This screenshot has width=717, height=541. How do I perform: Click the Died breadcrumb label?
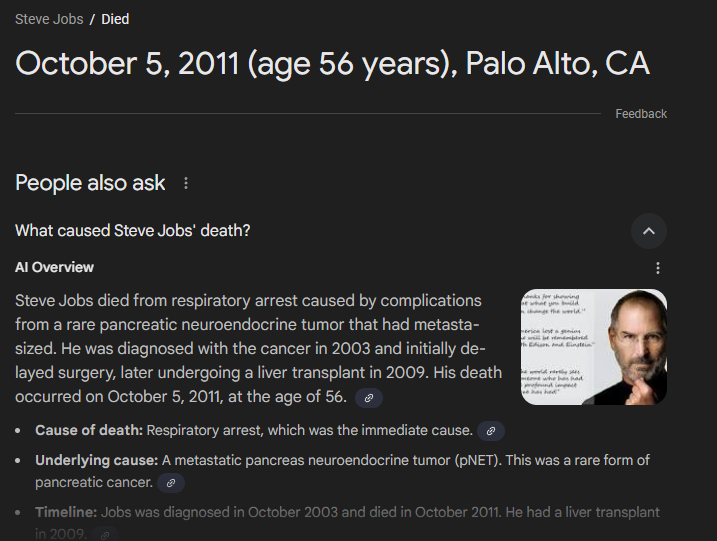pos(115,19)
